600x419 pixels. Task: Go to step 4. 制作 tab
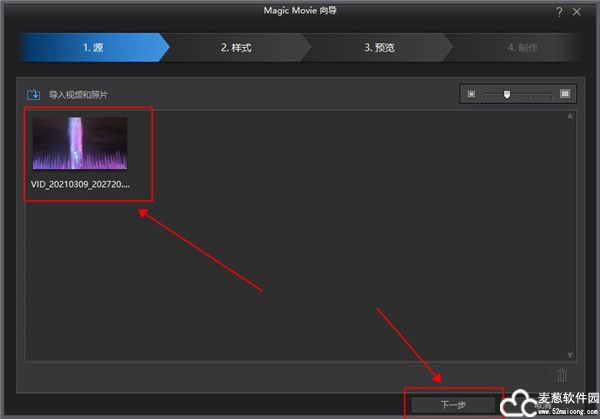(522, 47)
